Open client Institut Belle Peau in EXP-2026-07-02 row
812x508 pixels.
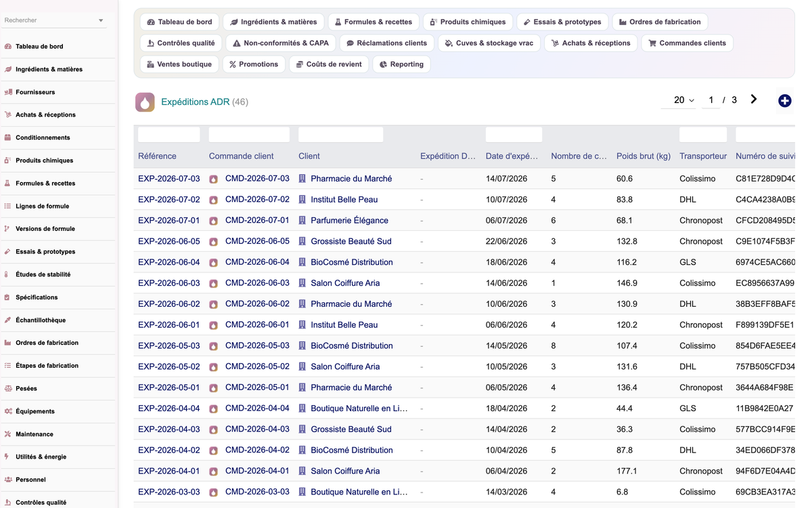(x=344, y=200)
